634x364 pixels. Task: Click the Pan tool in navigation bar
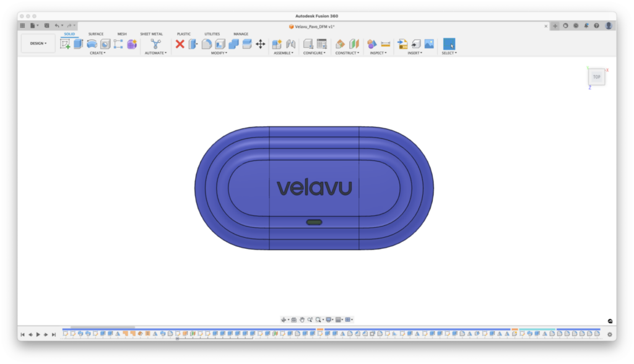[x=302, y=319]
